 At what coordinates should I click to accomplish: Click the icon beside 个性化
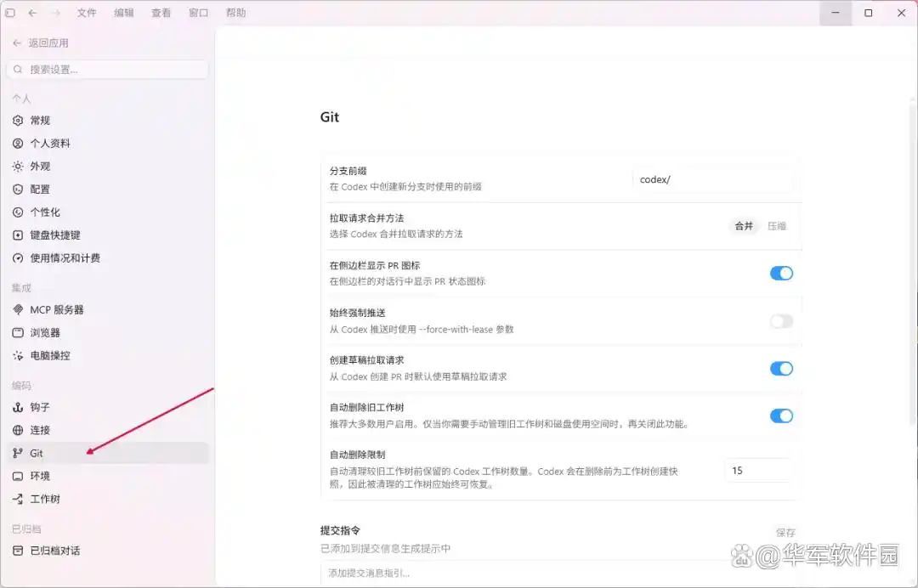[x=18, y=212]
